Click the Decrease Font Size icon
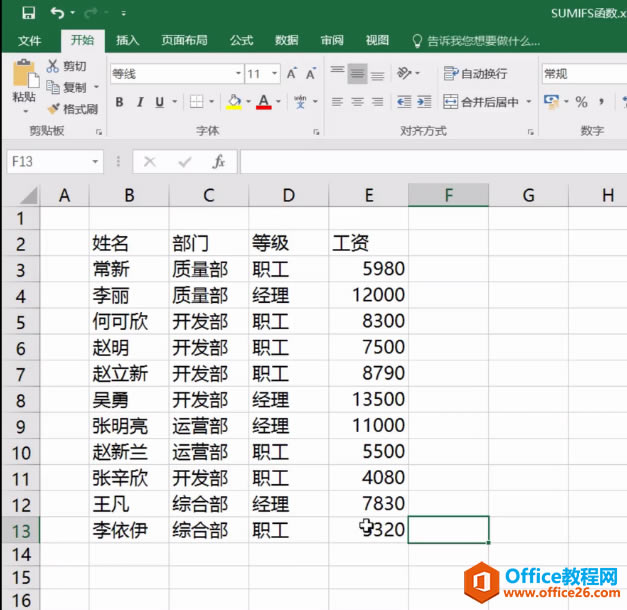 pyautogui.click(x=311, y=73)
